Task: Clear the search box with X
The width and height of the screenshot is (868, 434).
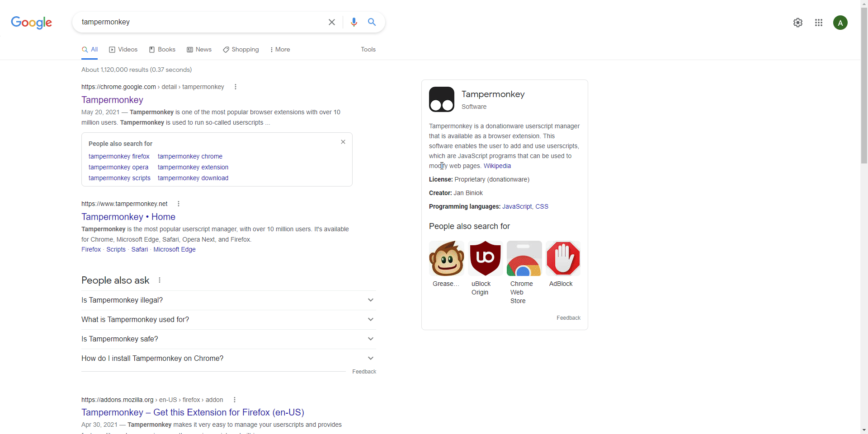Action: [x=332, y=22]
